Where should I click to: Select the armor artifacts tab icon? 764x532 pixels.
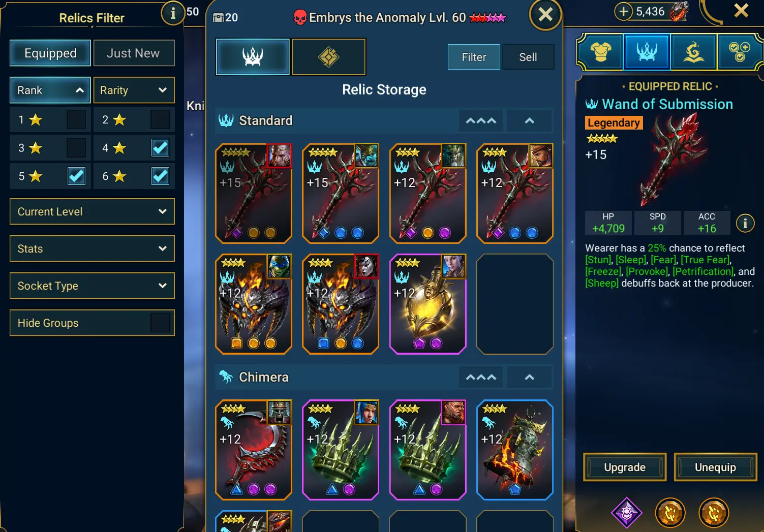click(x=601, y=52)
